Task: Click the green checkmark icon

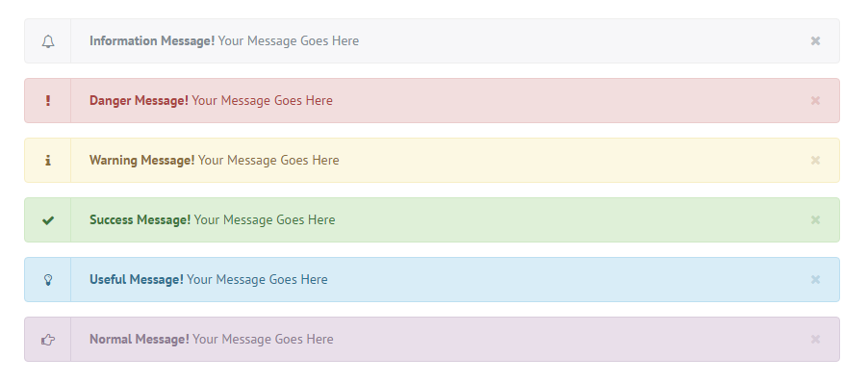Action: 48,220
